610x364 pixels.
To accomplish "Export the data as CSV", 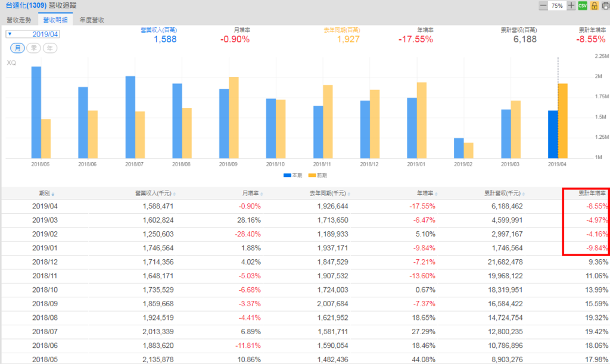I will (x=583, y=5).
